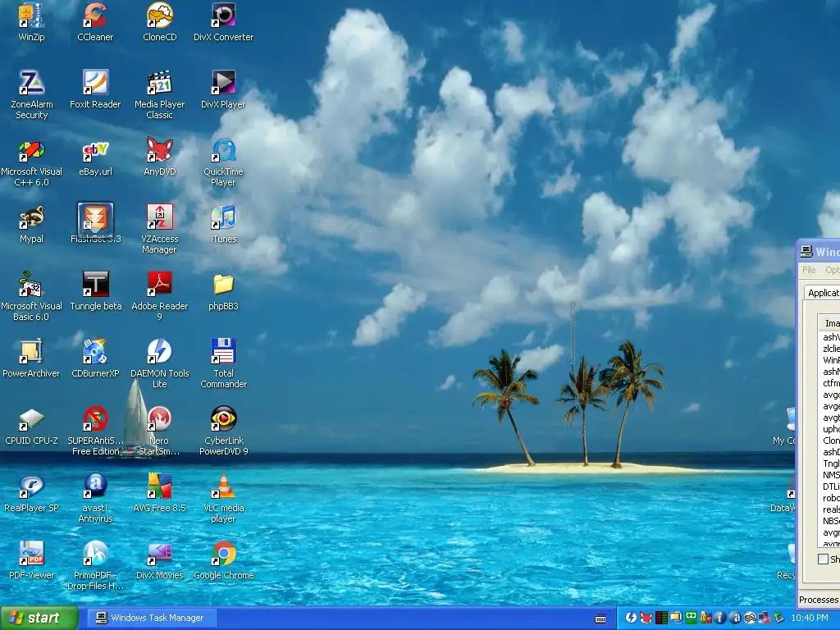This screenshot has height=630, width=840.
Task: Tick the checkbox below Task Manager's process list
Action: pos(823,559)
